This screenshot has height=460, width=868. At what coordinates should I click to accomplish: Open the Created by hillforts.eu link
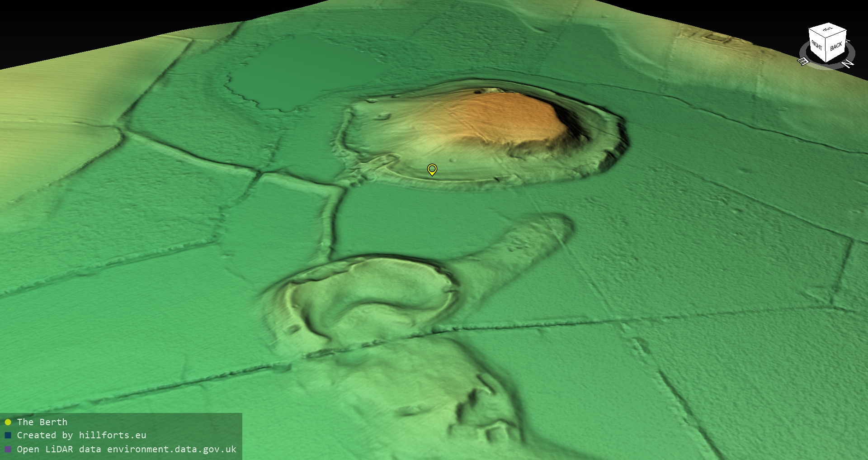[81, 436]
